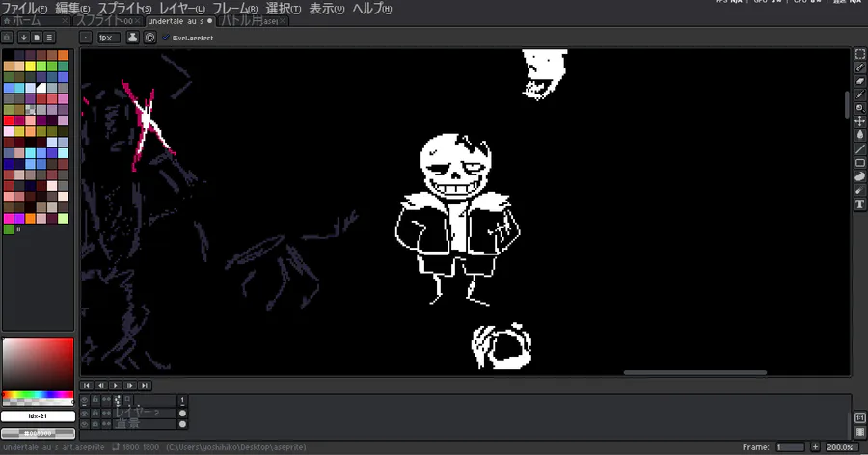This screenshot has width=868, height=455.
Task: Open the レイヤー menu
Action: click(x=182, y=9)
